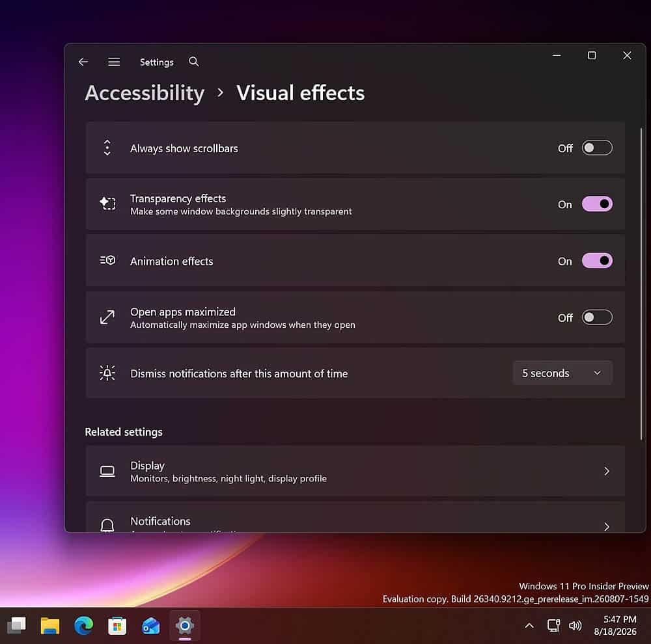651x644 pixels.
Task: Go back using the back arrow
Action: coord(83,62)
